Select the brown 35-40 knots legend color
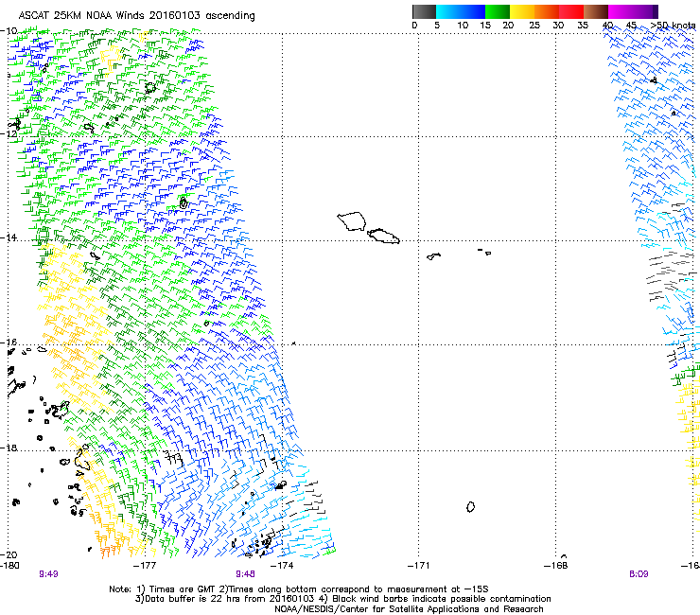This screenshot has width=700, height=615. 596,11
